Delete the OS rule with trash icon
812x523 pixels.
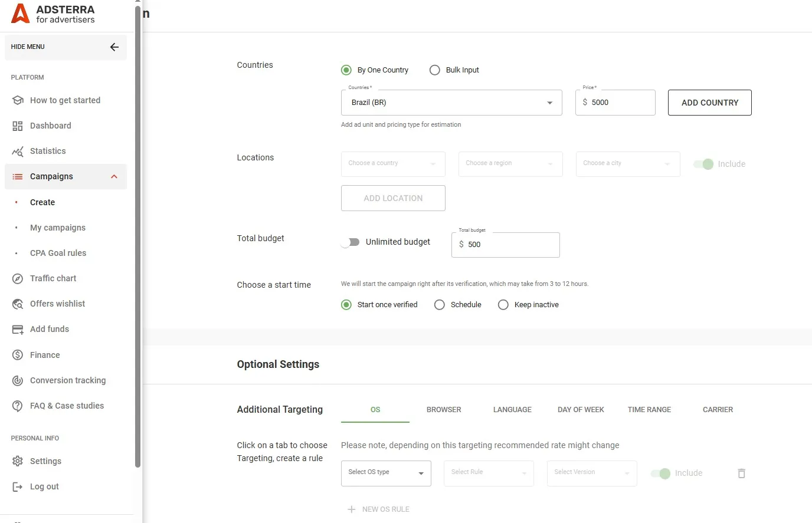click(x=742, y=473)
